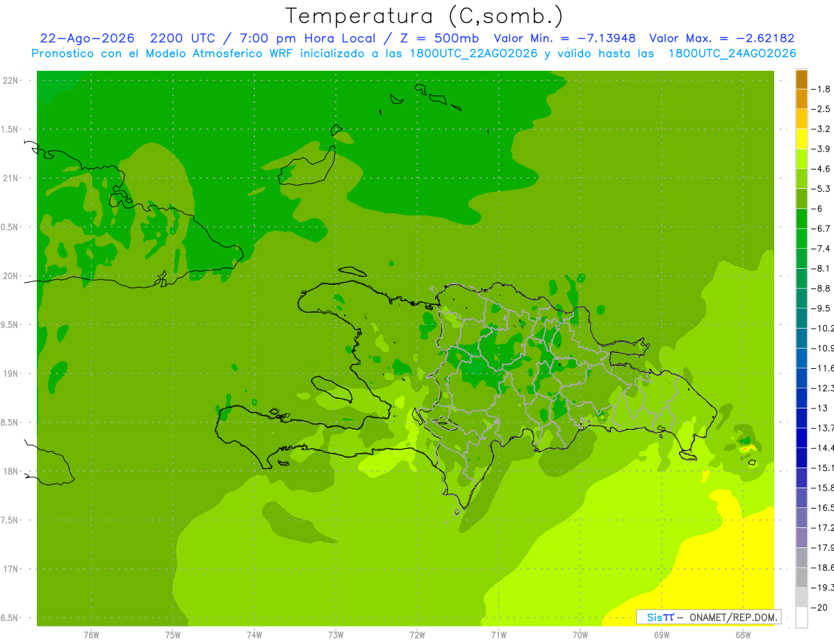Pick the gray swatch between -18.6 and -19.3
This screenshot has height=644, width=834.
801,577
